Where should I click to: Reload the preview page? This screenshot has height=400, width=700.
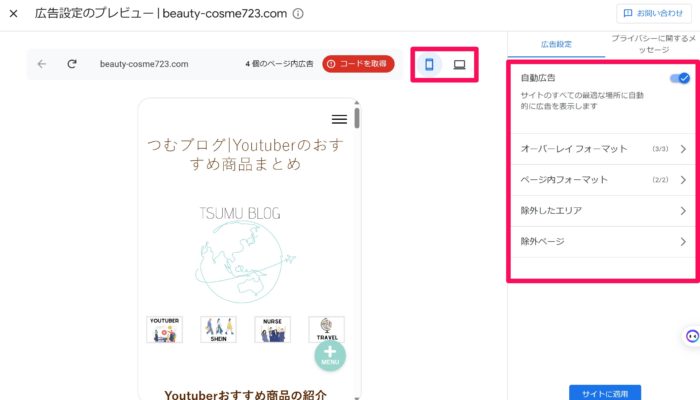(x=71, y=64)
